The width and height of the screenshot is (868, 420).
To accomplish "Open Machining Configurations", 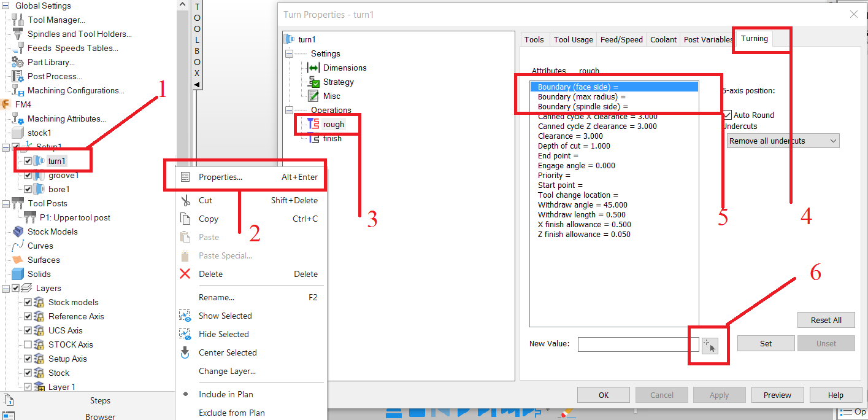I will pyautogui.click(x=75, y=90).
